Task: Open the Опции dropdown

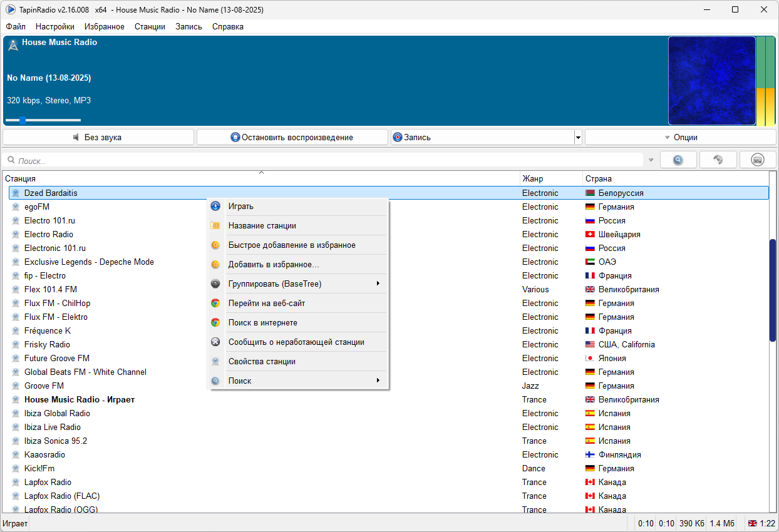Action: 680,137
